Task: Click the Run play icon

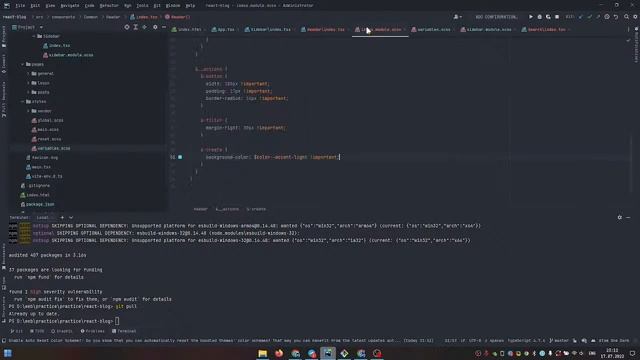Action: coord(531,17)
